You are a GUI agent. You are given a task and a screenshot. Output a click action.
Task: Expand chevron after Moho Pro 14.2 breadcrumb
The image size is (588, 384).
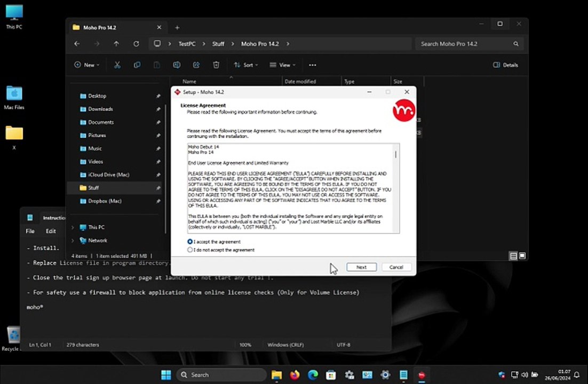(x=288, y=44)
